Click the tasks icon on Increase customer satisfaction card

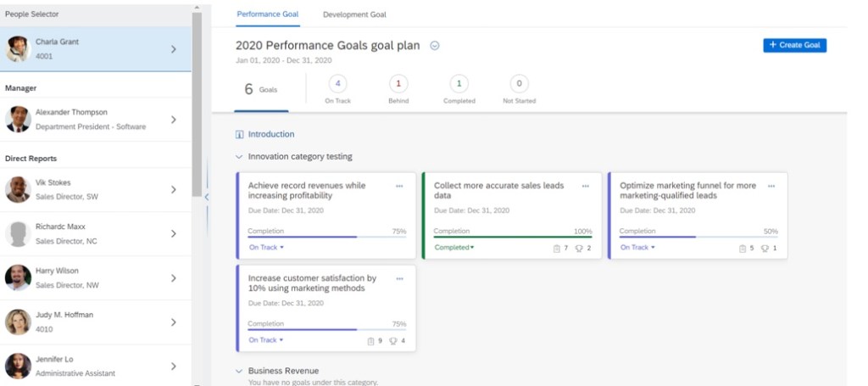click(x=370, y=340)
